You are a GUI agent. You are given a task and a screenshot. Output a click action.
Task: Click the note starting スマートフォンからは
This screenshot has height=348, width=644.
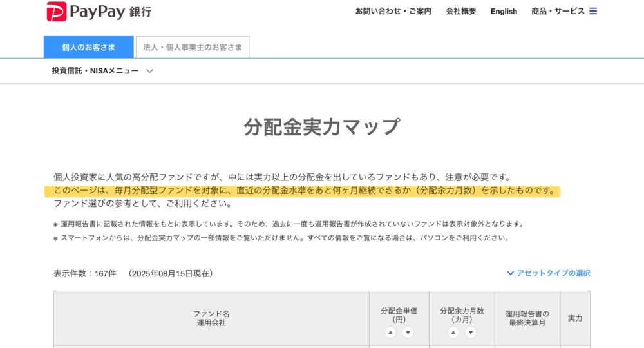(x=282, y=238)
